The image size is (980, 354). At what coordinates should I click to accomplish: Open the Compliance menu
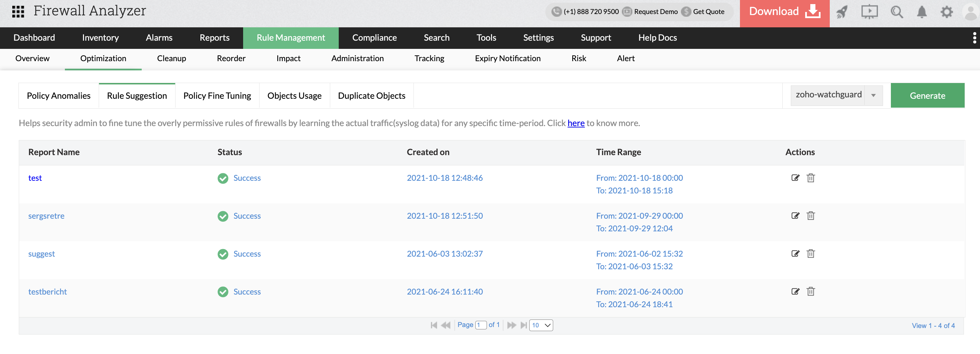point(374,38)
